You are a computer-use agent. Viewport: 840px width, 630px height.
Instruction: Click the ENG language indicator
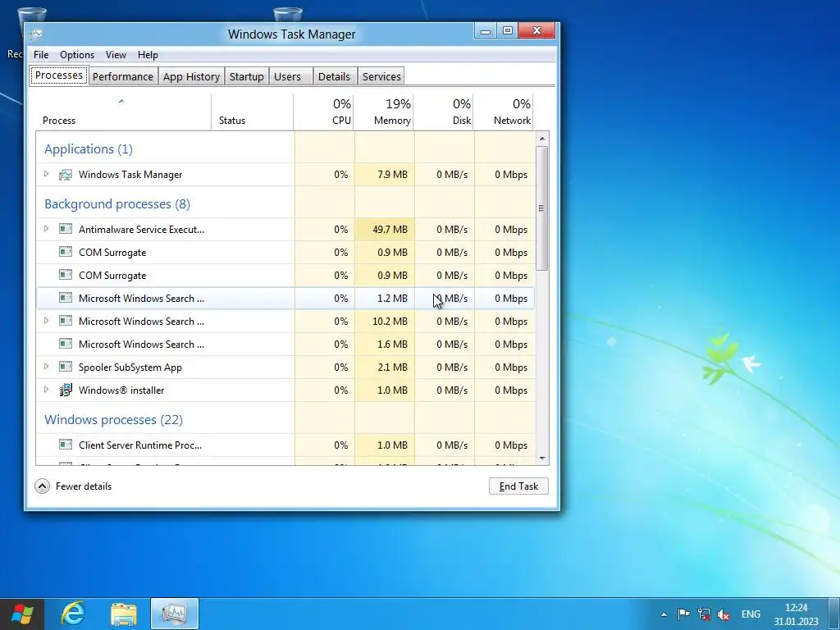(751, 614)
